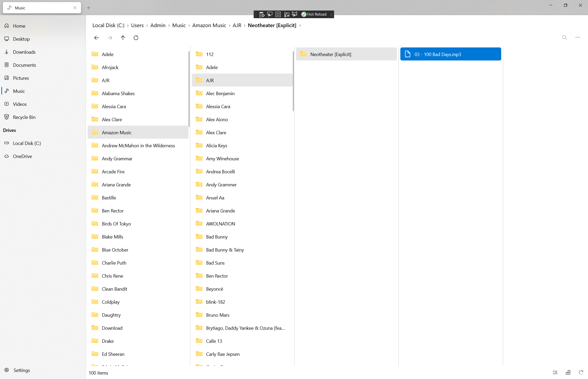The height and width of the screenshot is (379, 588).
Task: Toggle the Display Layout Adorners debug icon
Action: coord(278,14)
